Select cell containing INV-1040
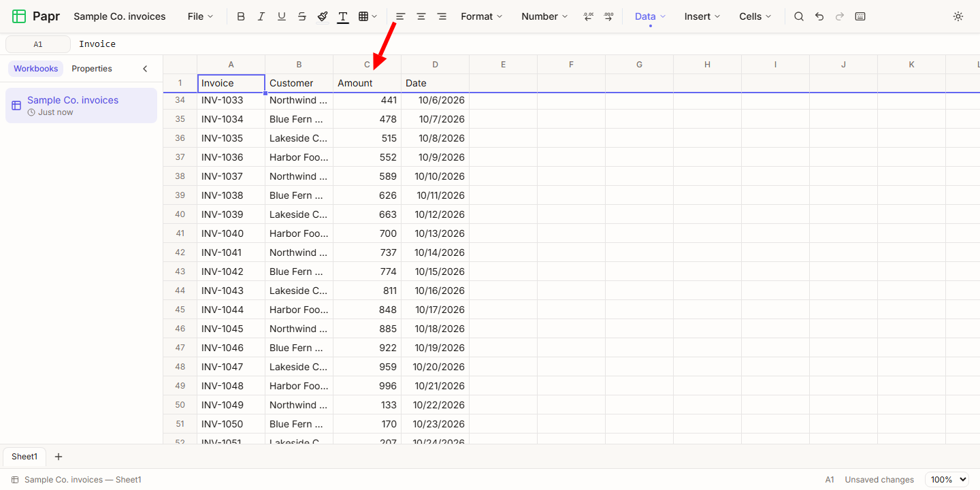 (231, 233)
